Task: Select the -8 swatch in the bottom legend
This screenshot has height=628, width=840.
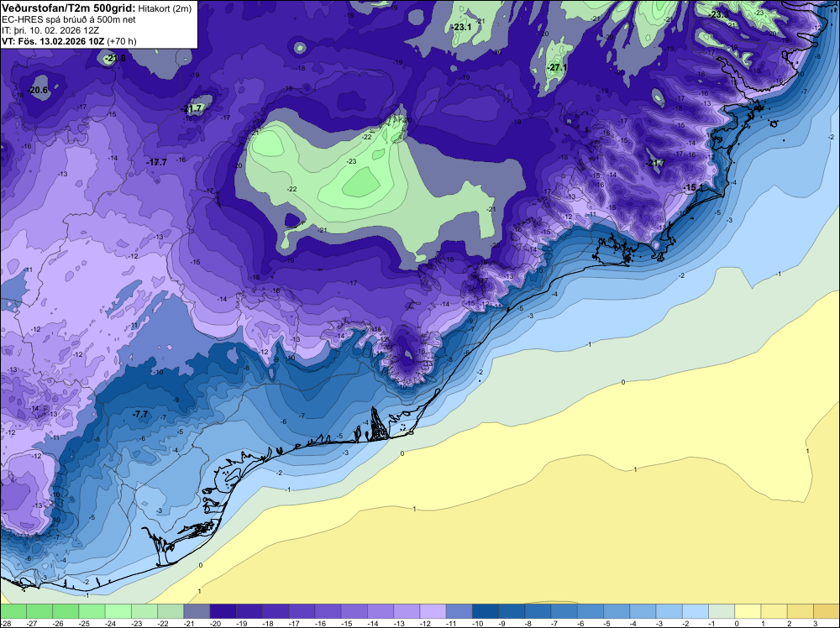Action: pyautogui.click(x=538, y=611)
